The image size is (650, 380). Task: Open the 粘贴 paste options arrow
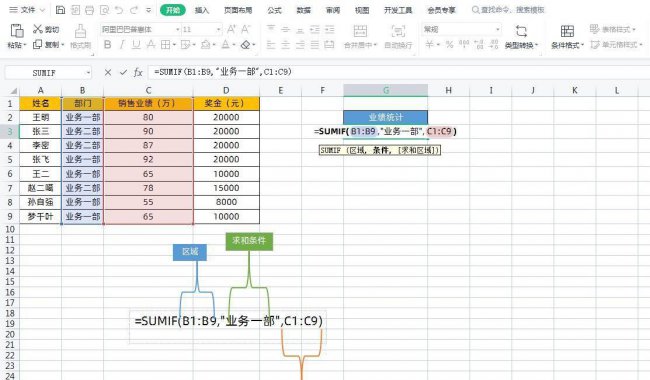pyautogui.click(x=25, y=45)
